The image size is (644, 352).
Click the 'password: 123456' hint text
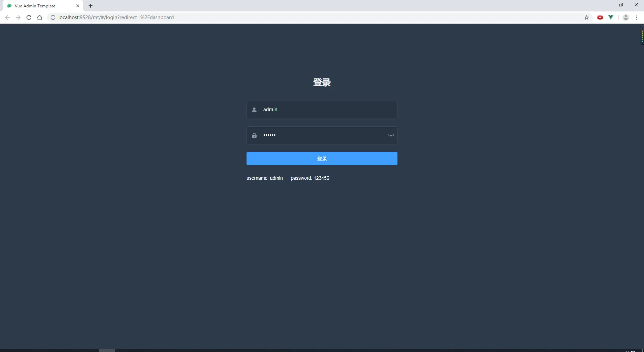(310, 178)
